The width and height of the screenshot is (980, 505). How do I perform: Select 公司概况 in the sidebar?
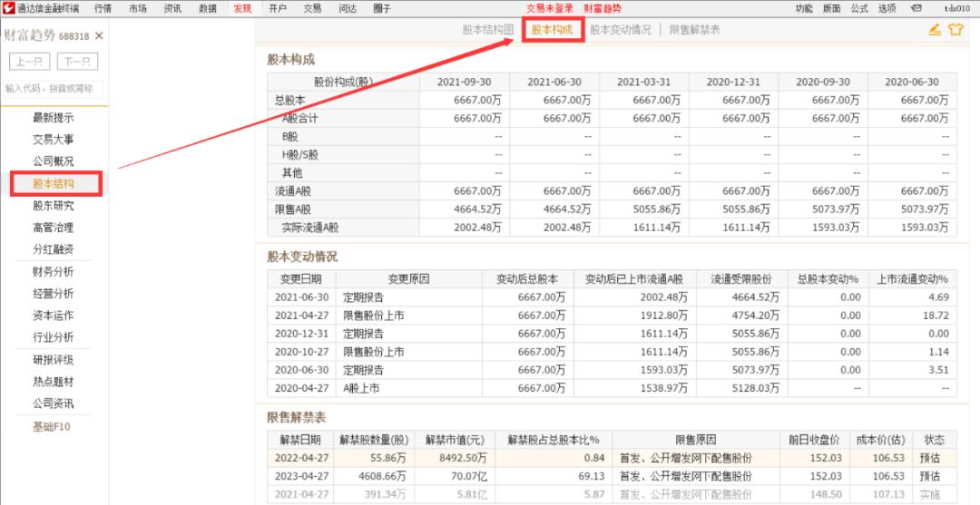coord(54,161)
